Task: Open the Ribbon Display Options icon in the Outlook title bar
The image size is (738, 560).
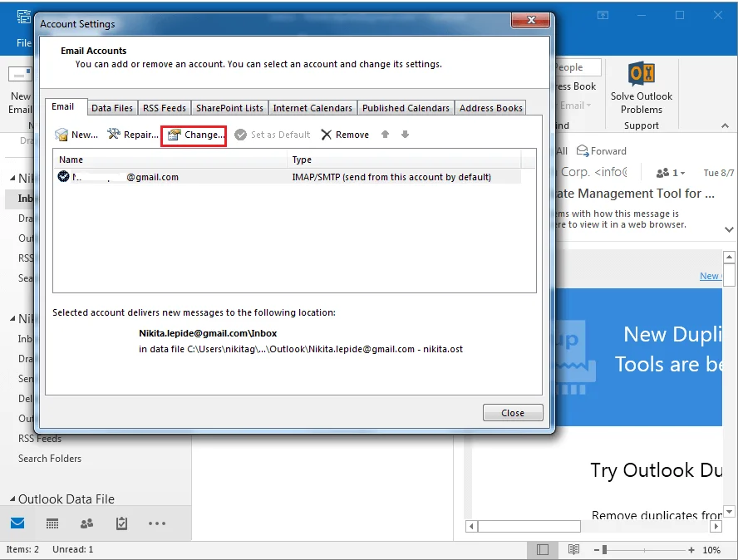Action: coord(603,15)
